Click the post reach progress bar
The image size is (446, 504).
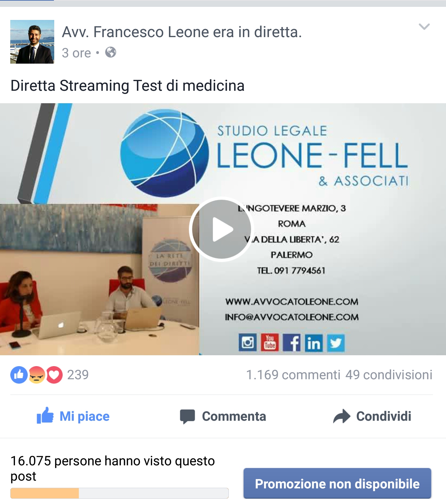point(119,493)
